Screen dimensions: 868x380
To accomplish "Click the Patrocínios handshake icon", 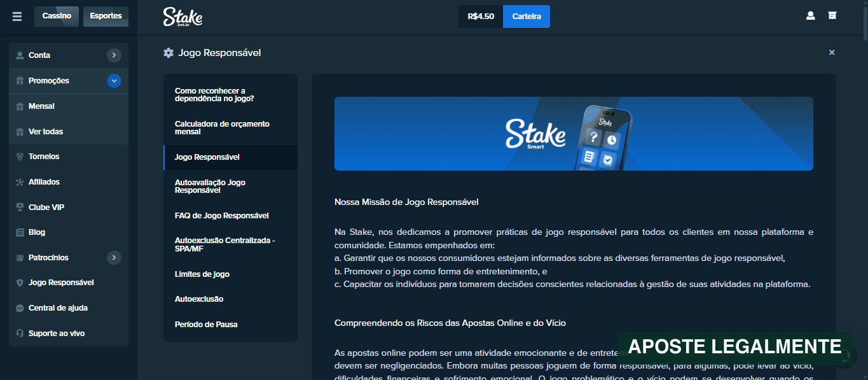I will [20, 258].
